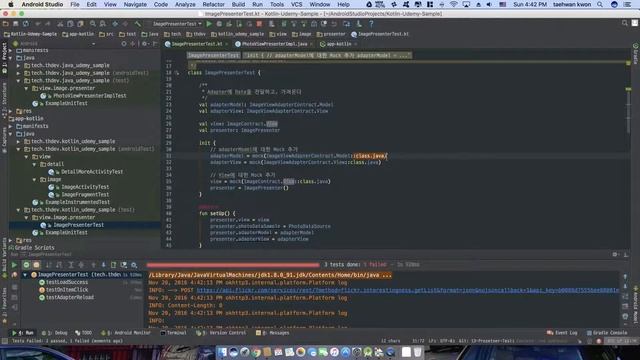Open Help via the question mark toolbar icon
640x360 pixels.
tap(371, 24)
